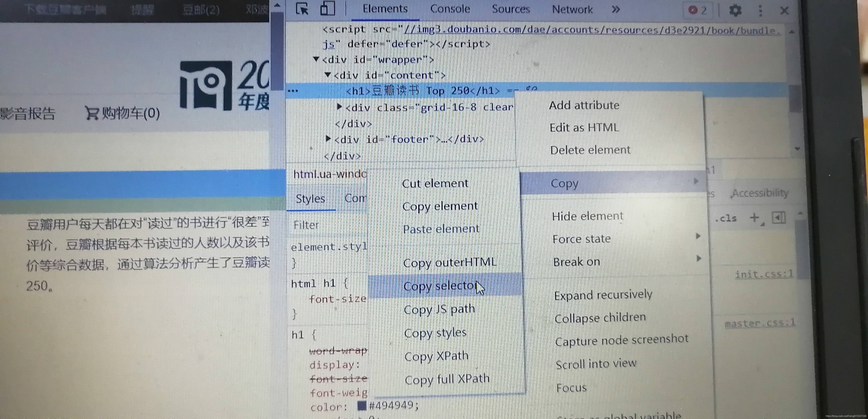Click the html h1 selector rule
Viewport: 868px width, 419px height.
[313, 284]
